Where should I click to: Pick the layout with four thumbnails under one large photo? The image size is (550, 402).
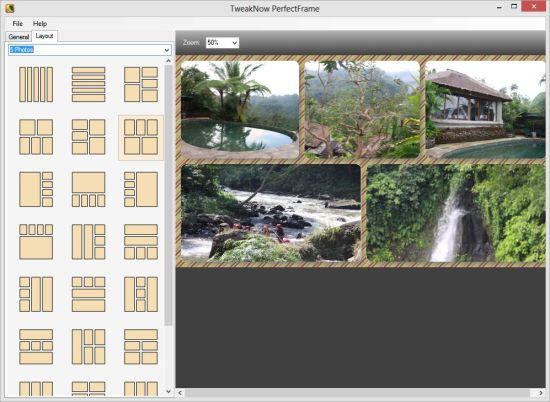click(88, 189)
